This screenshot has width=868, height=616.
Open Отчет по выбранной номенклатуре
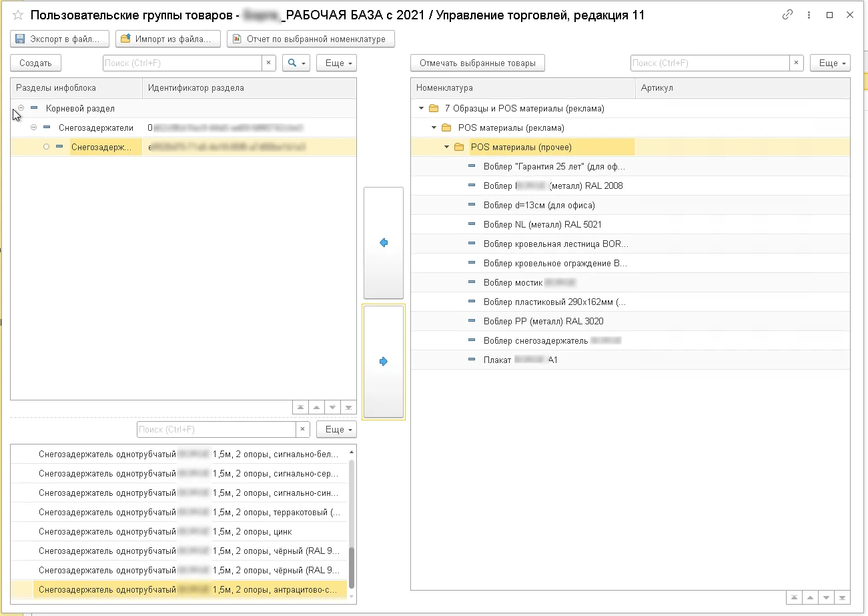click(311, 39)
